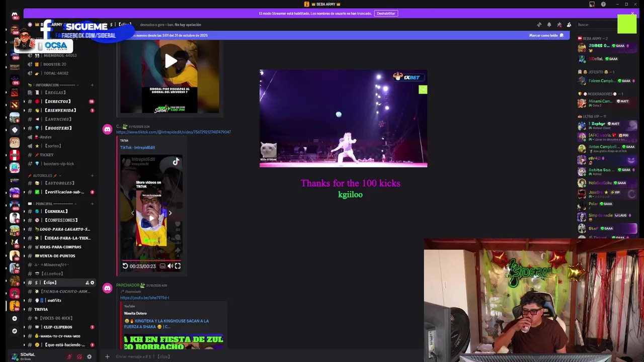Click previous arrow on TikTok embed
This screenshot has width=644, height=362.
[x=132, y=213]
